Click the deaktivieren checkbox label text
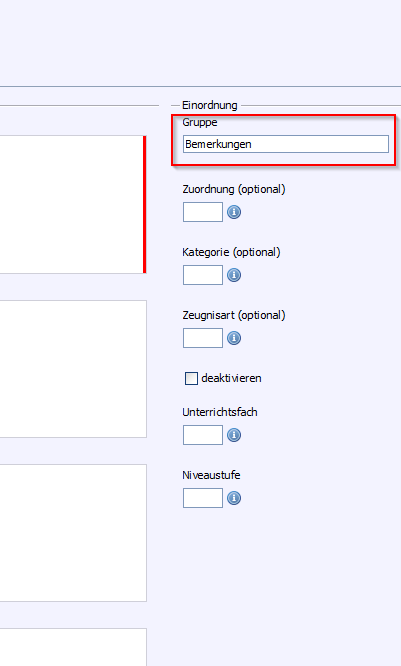This screenshot has height=666, width=401. 231,378
